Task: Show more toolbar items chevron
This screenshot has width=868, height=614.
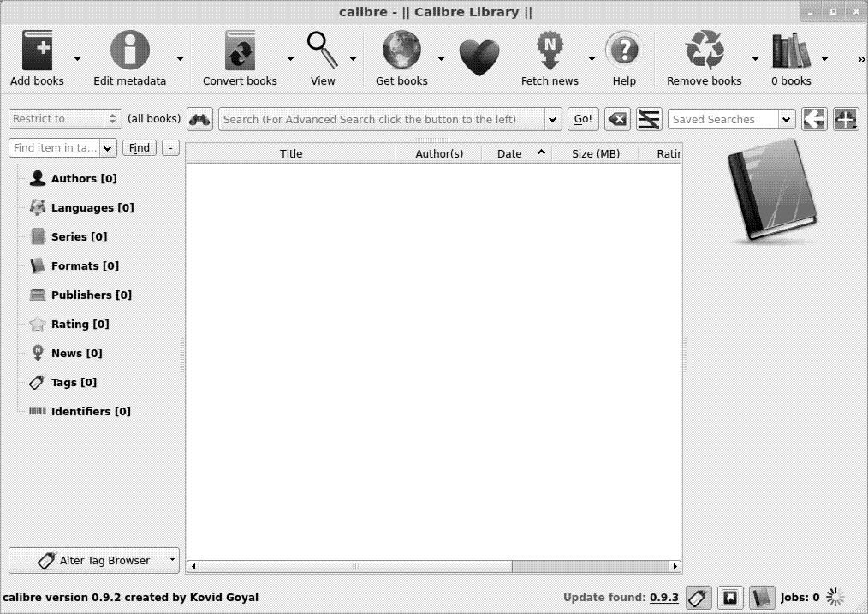Action: tap(861, 59)
